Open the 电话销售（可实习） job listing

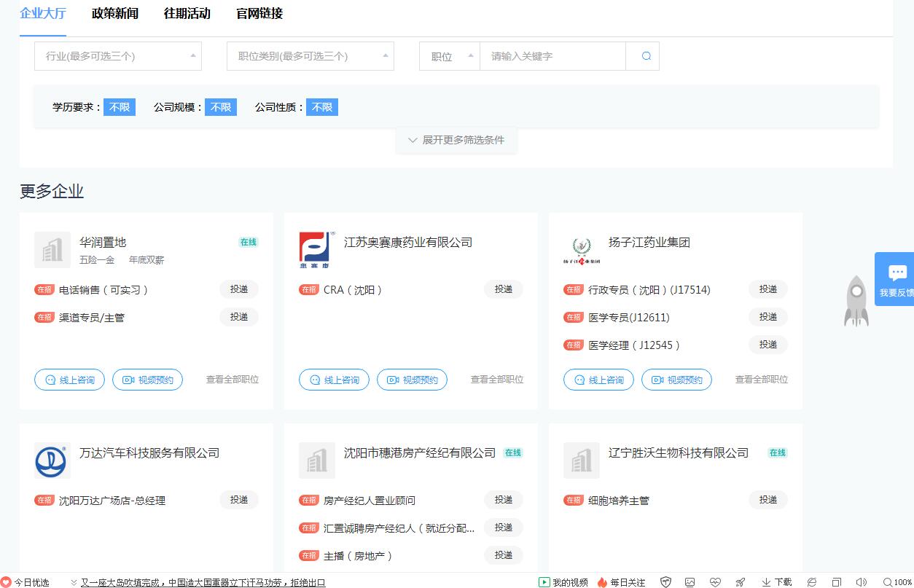(x=104, y=290)
